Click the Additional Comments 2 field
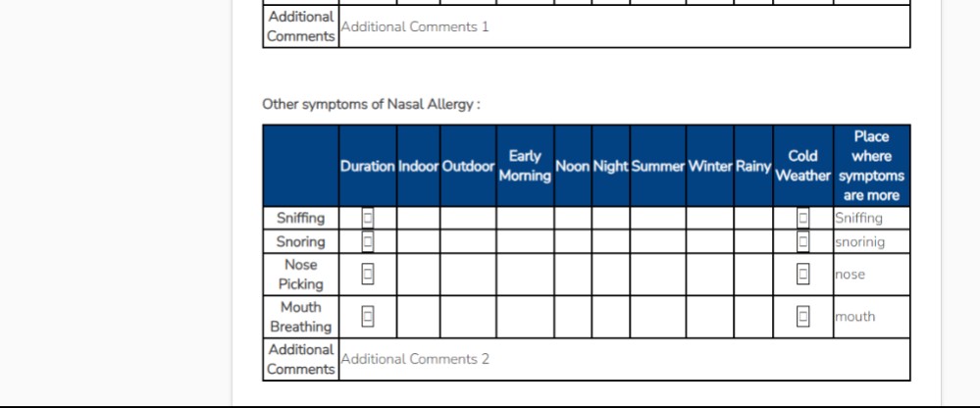This screenshot has width=980, height=408. (624, 359)
